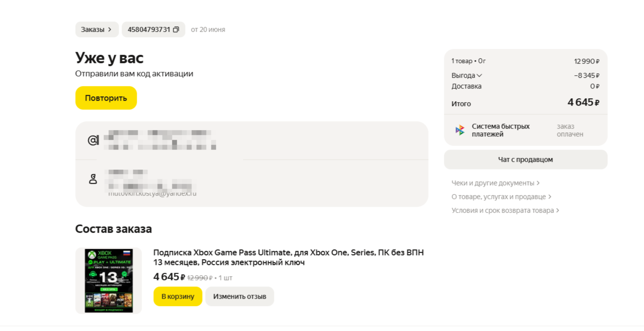Click the Итого total amount 4 645 ₽
644x331 pixels.
[583, 103]
